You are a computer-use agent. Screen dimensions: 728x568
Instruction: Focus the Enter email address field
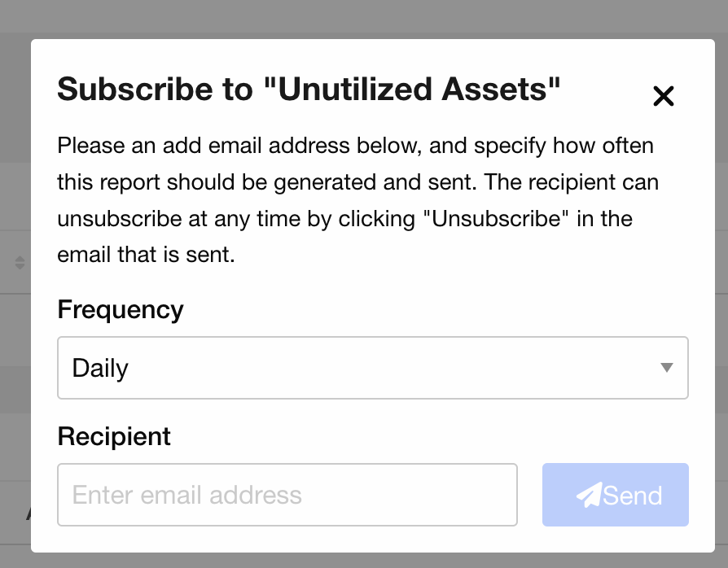click(287, 495)
